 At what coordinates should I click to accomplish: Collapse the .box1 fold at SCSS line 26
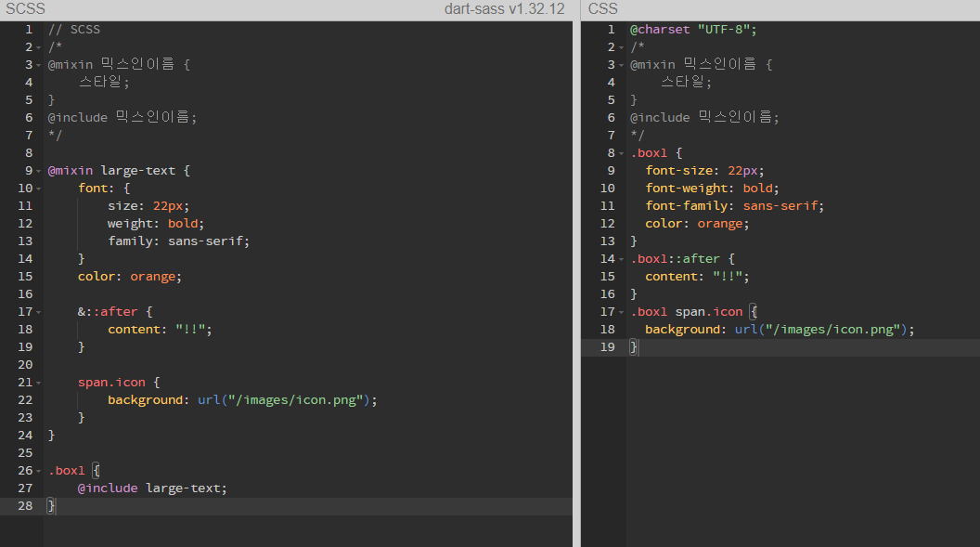click(39, 471)
